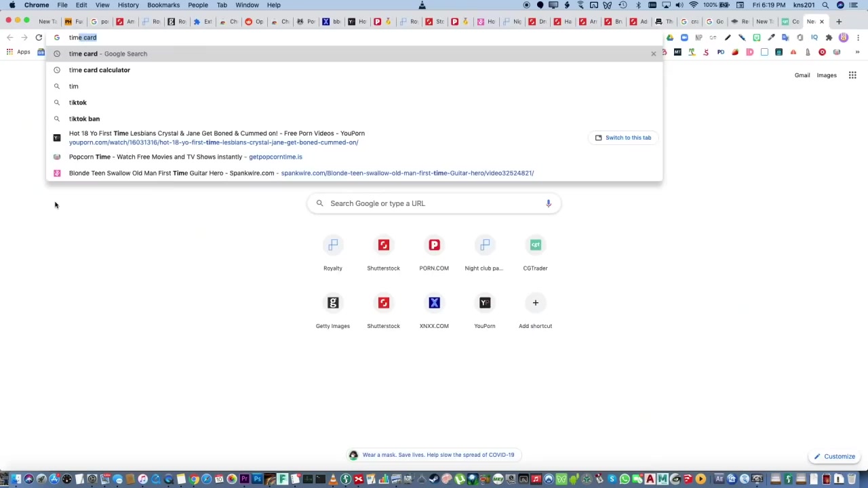
Task: Switch to the 'Ext' extensions tab
Action: coord(203,22)
